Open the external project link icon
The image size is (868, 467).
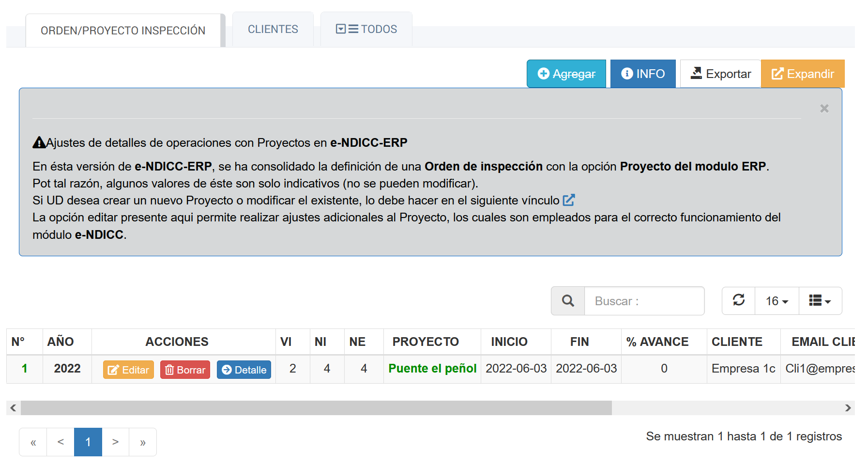click(x=569, y=200)
